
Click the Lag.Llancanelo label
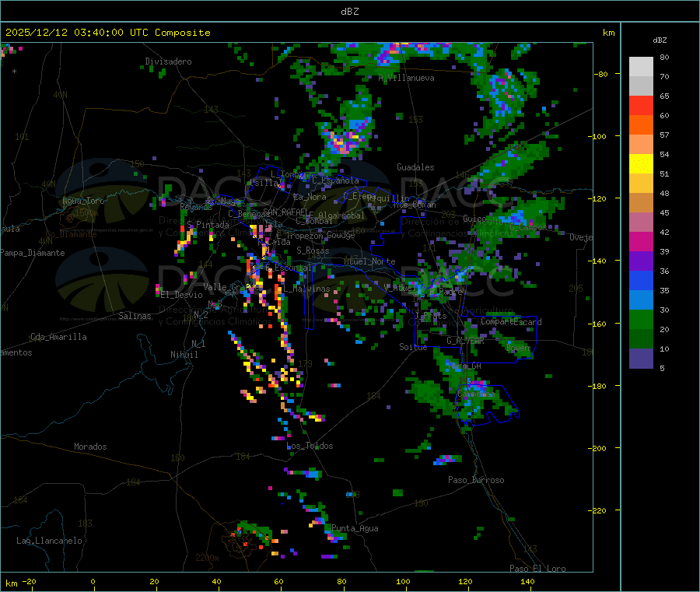click(49, 541)
